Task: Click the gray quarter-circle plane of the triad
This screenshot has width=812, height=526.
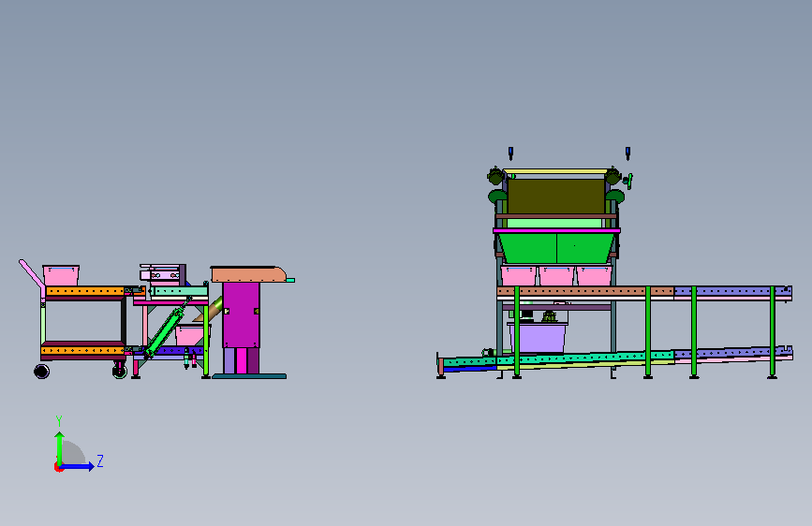Action: 72,453
